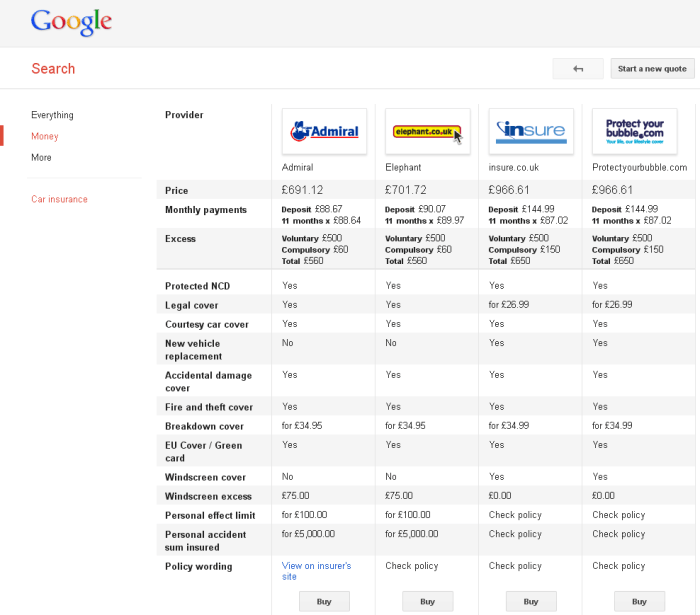Buy the insure.co.uk policy
Viewport: 700px width, 615px height.
click(531, 601)
